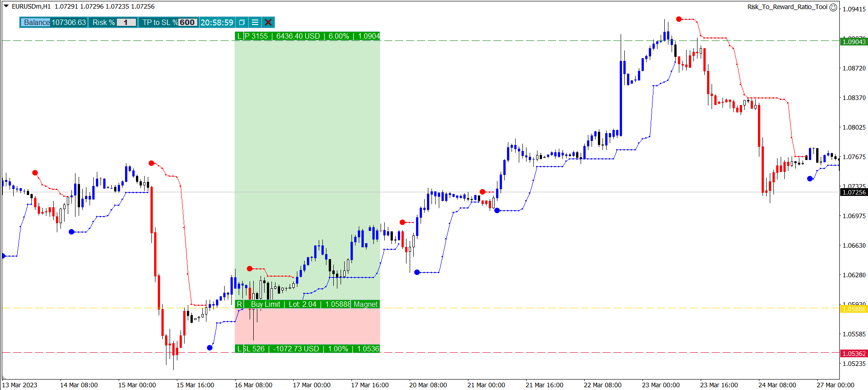Image resolution: width=868 pixels, height=390 pixels.
Task: Click the smiley icon beside Risk_To_Reward_Ratio_Tool
Action: click(x=833, y=7)
